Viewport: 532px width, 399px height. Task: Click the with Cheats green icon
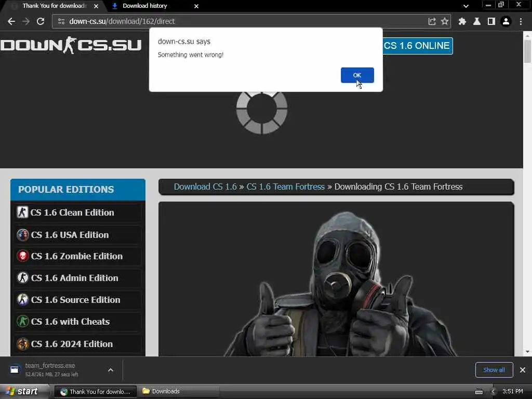pyautogui.click(x=22, y=322)
